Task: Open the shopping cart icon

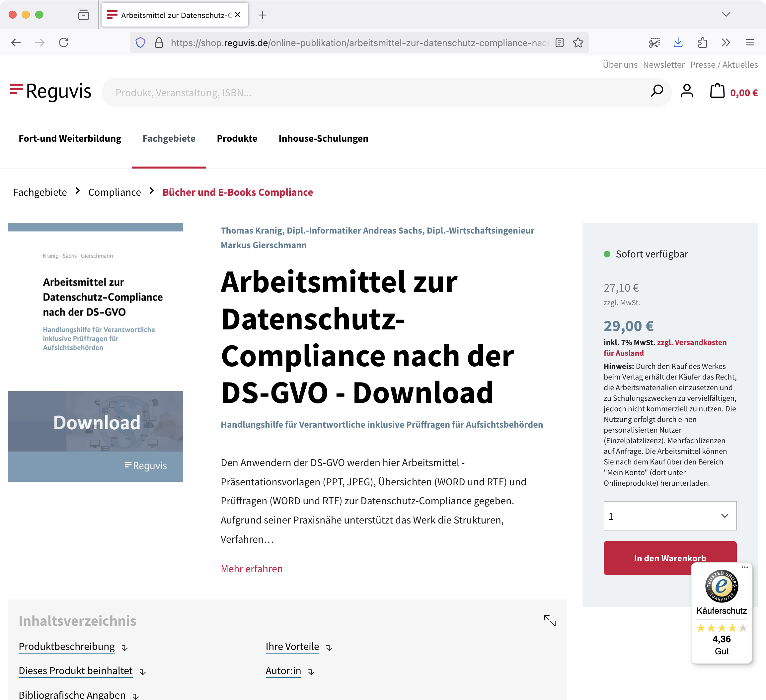Action: pyautogui.click(x=717, y=92)
